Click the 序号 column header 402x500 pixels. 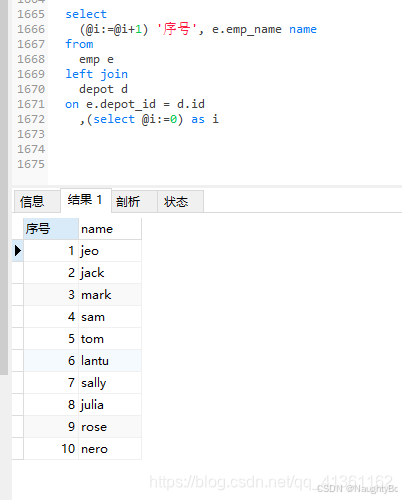pyautogui.click(x=51, y=229)
